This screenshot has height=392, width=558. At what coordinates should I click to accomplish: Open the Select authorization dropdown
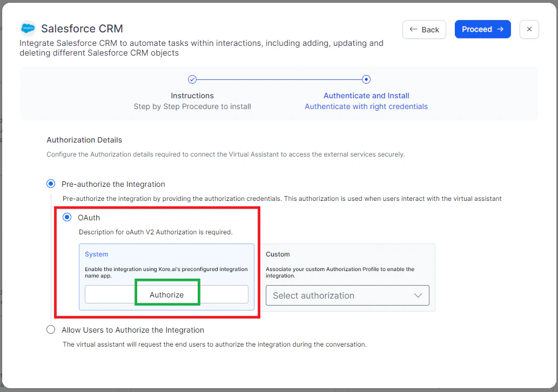(347, 295)
